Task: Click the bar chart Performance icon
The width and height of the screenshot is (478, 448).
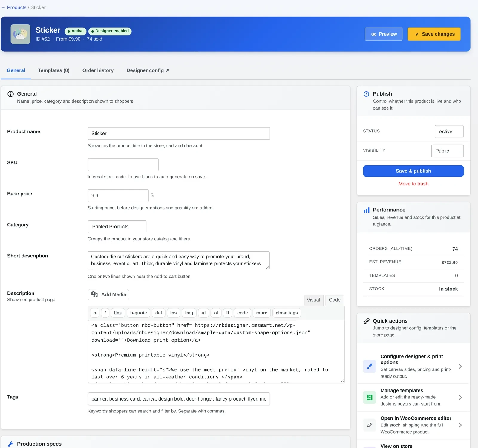Action: (366, 210)
